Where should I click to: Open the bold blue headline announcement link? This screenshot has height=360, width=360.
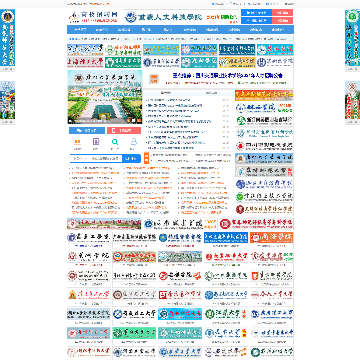coord(228,76)
